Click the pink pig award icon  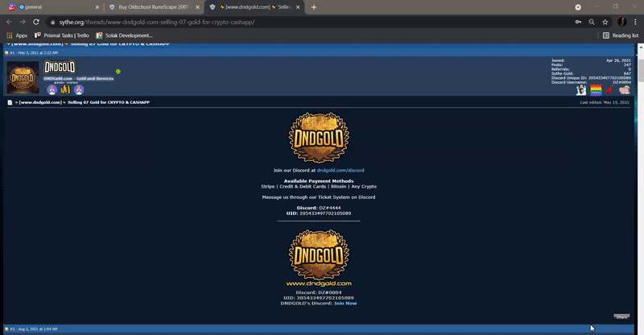pos(625,89)
